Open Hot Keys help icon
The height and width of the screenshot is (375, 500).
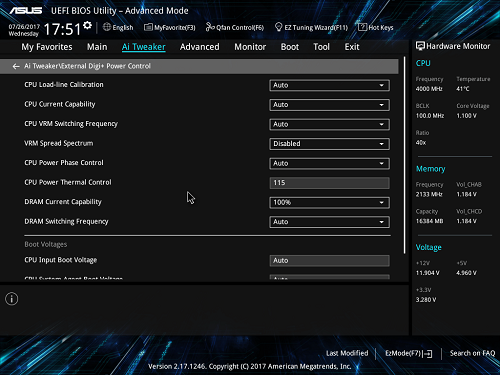(362, 27)
